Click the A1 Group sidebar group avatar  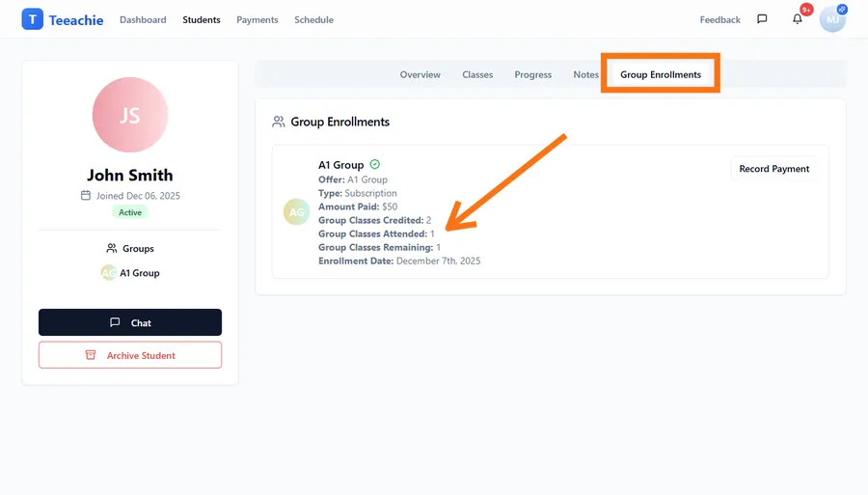coord(108,272)
